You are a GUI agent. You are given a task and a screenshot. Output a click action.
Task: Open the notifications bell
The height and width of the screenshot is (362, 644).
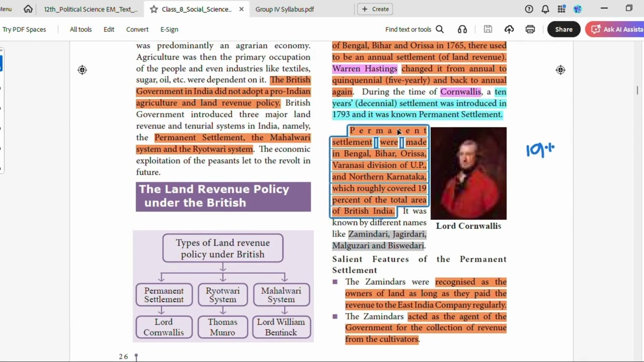(545, 9)
